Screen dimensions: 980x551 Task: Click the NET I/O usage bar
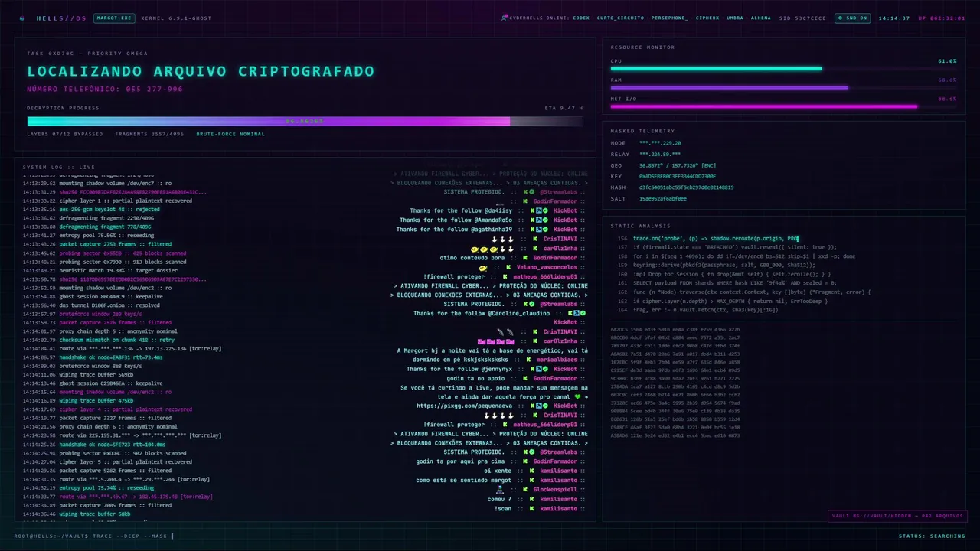(783, 106)
